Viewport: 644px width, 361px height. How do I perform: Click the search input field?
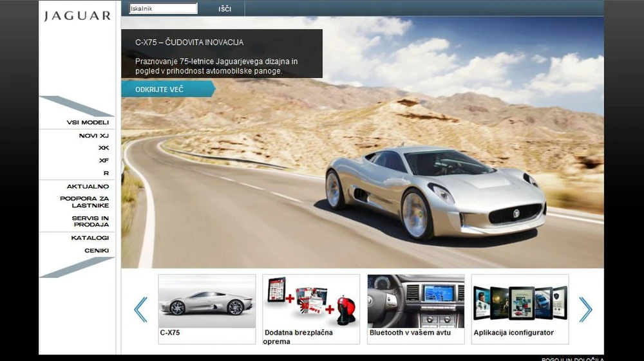click(x=164, y=9)
